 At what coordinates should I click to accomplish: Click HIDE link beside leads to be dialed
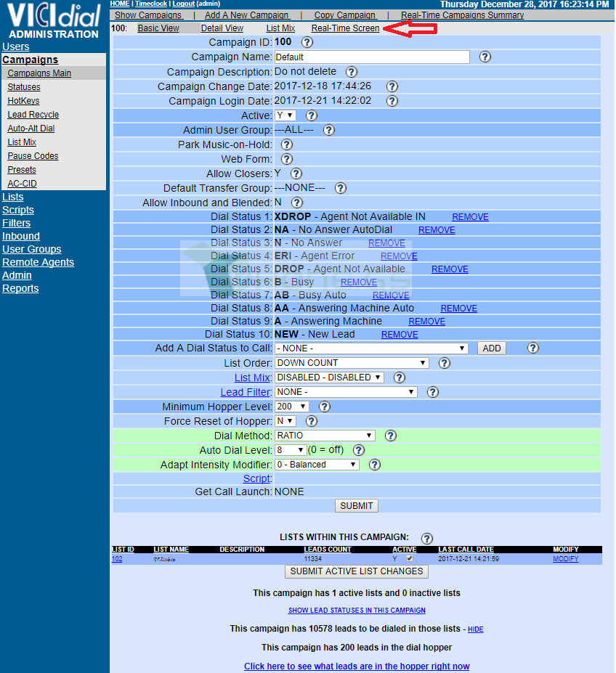(476, 629)
